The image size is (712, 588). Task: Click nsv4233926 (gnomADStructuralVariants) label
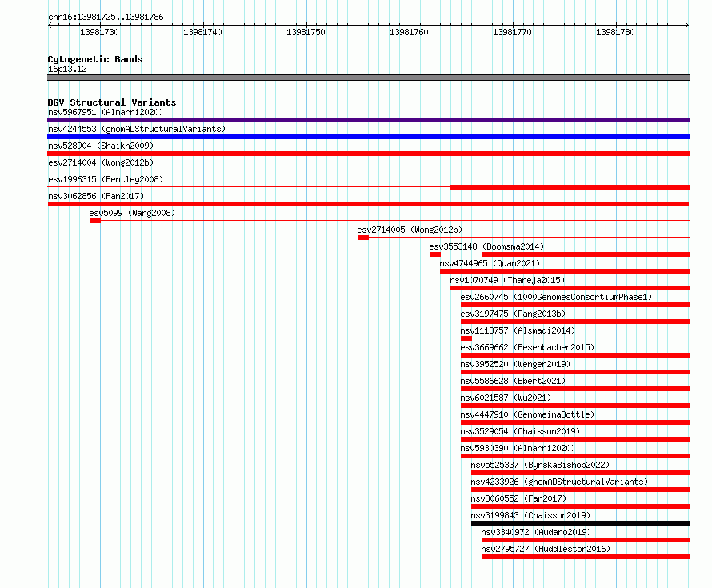pos(559,482)
